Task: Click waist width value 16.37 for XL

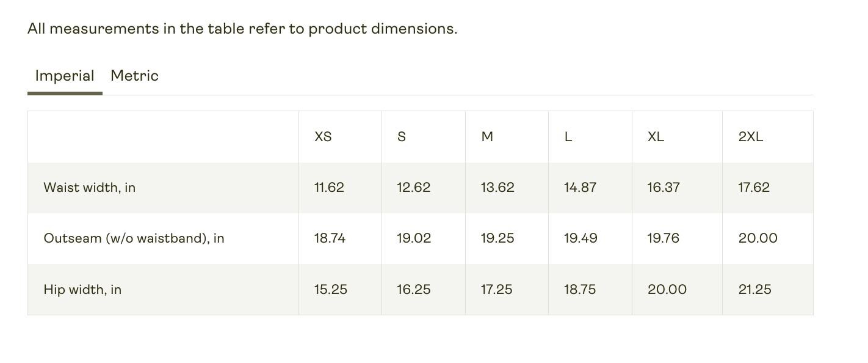Action: 664,188
